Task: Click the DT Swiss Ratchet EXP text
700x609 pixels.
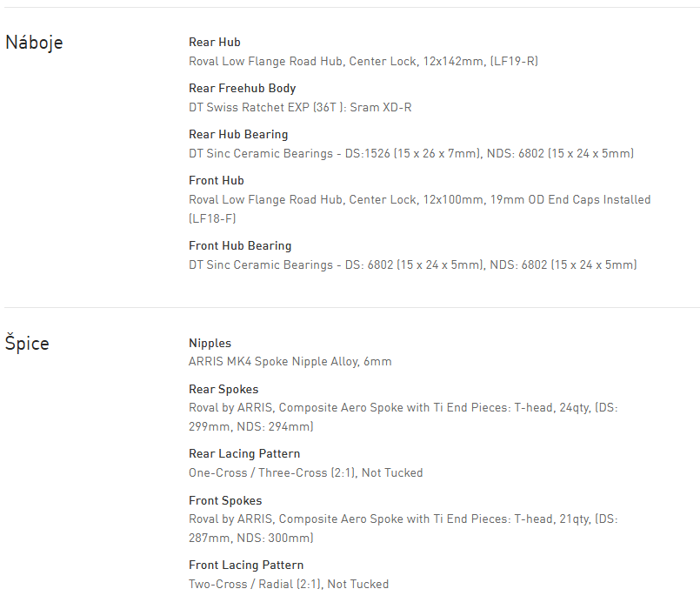Action: pos(300,107)
